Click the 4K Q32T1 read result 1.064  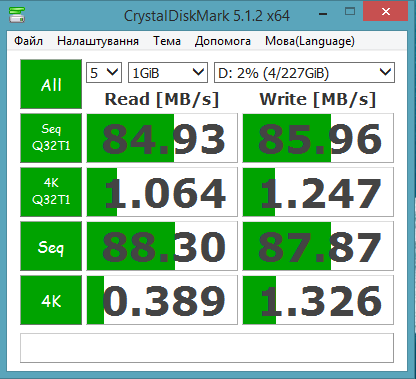pos(162,192)
